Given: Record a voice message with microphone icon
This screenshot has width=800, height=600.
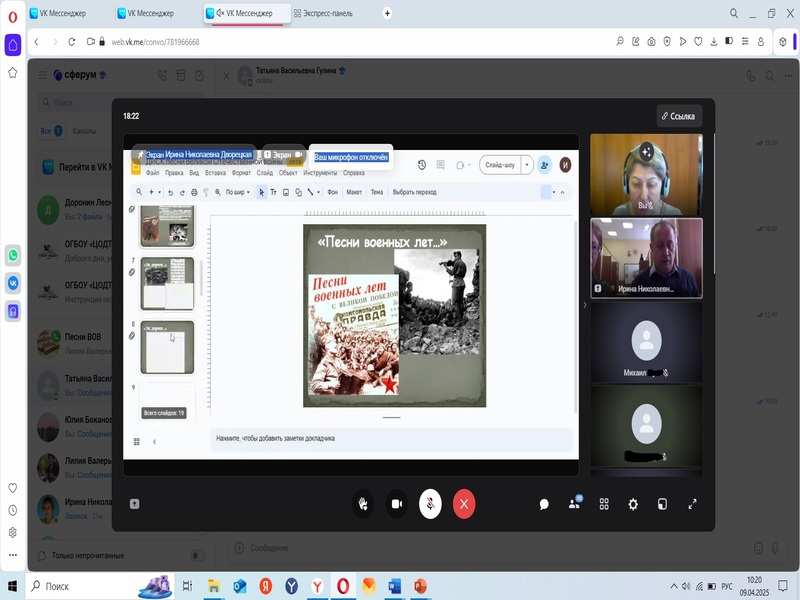Looking at the screenshot, I should 775,548.
